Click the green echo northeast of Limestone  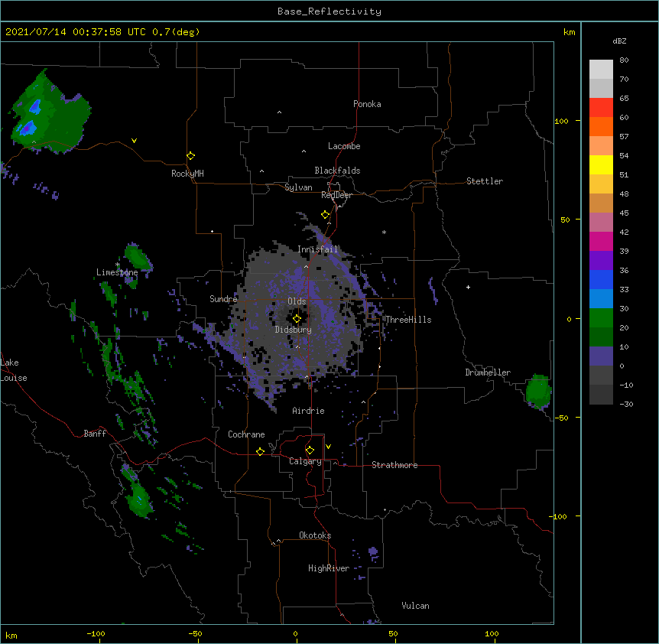click(138, 257)
